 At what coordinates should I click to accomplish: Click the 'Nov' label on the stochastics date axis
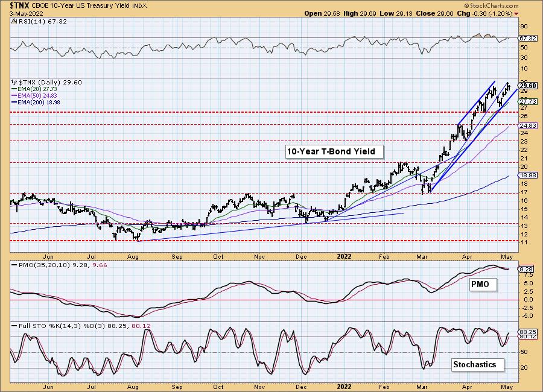(259, 387)
